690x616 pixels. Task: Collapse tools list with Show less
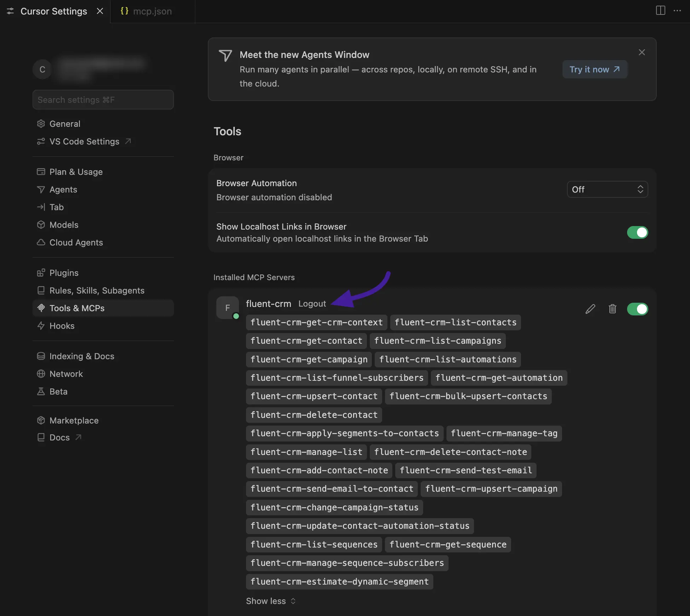271,601
